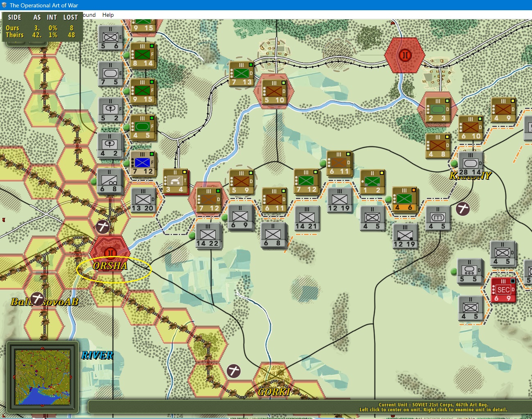532x419 pixels.
Task: Click the overview minimap
Action: pos(43,377)
